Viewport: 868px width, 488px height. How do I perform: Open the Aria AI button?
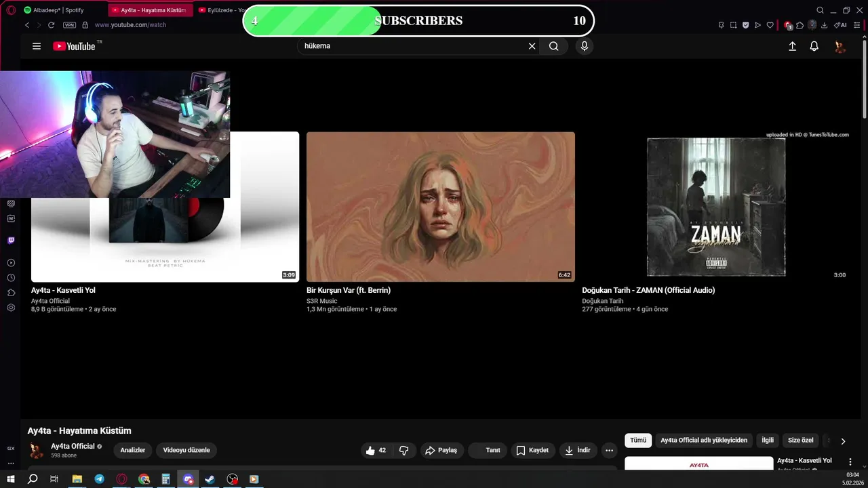point(840,25)
